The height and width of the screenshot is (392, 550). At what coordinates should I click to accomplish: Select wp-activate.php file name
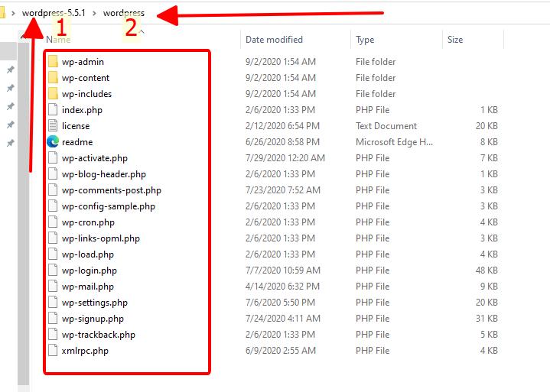(95, 158)
